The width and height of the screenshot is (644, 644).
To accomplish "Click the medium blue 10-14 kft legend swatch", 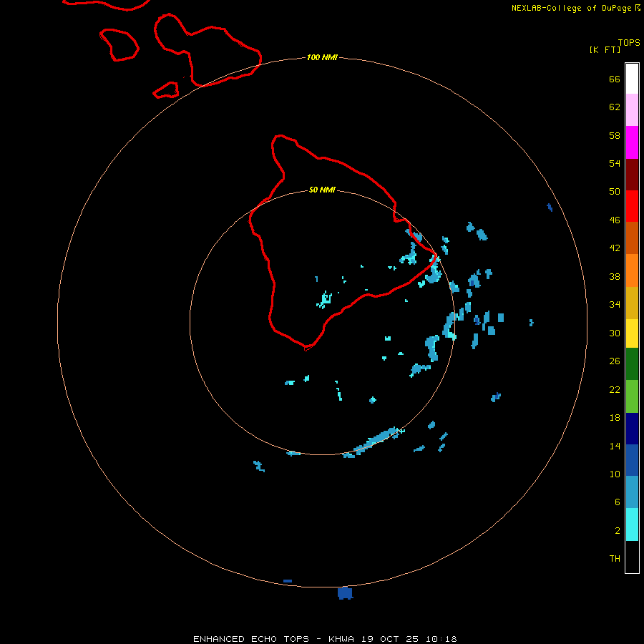I will pos(632,460).
